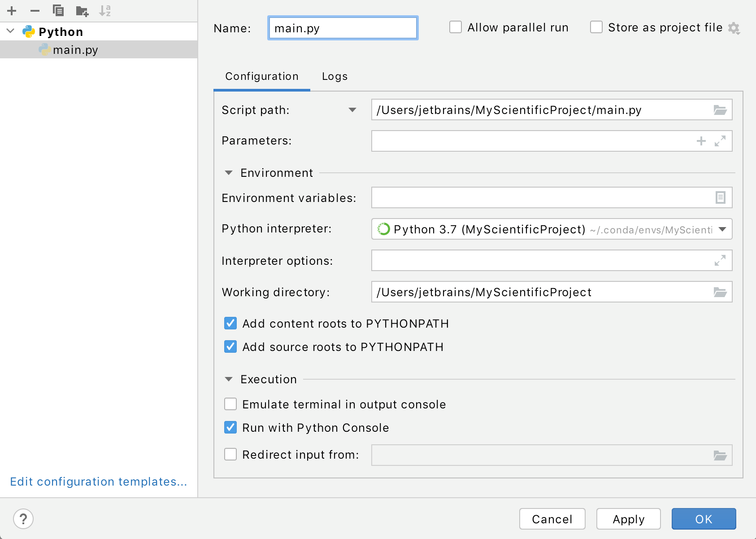
Task: Apply the configuration changes
Action: (x=629, y=519)
